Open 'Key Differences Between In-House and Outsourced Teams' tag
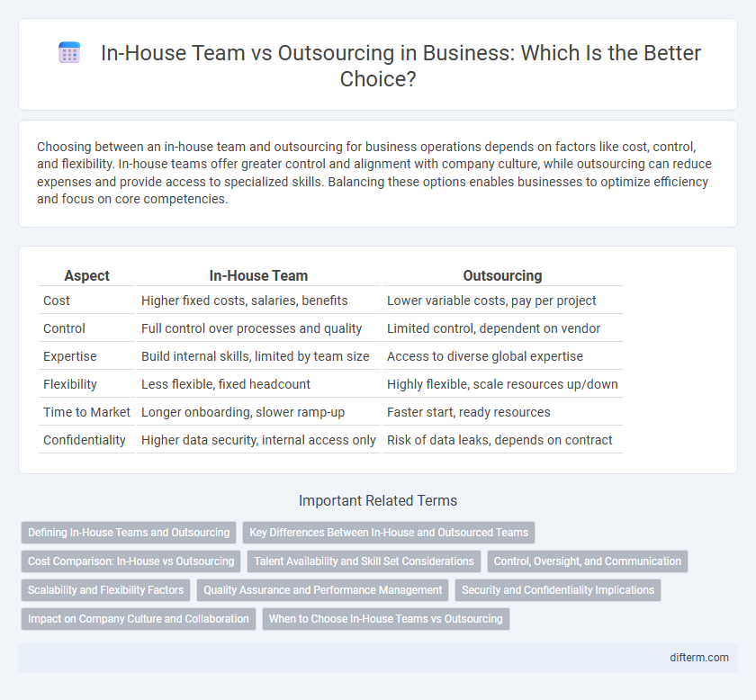Screen dimensions: 756x700 pyautogui.click(x=389, y=533)
